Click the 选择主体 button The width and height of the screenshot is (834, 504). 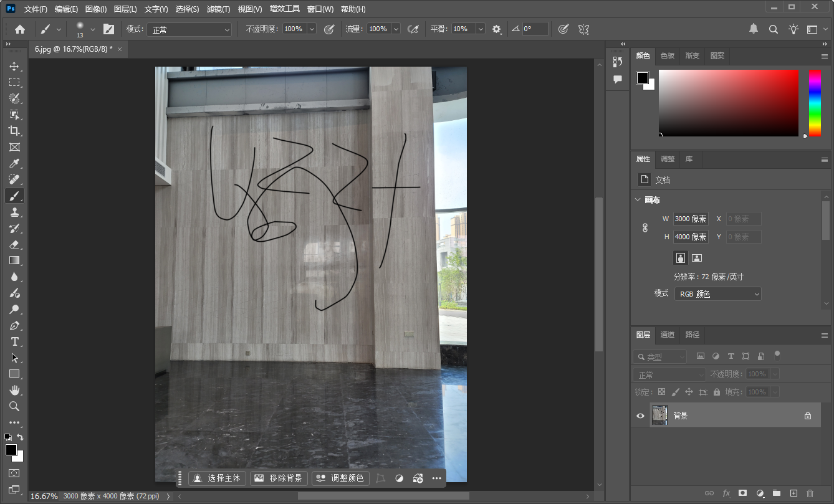click(217, 478)
